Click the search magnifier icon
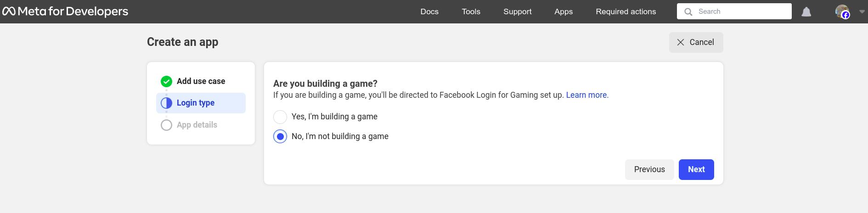This screenshot has width=868, height=213. tap(688, 11)
